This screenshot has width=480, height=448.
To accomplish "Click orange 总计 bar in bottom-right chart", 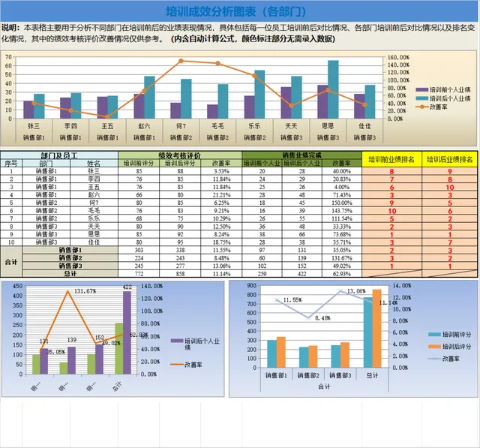I will click(x=376, y=329).
